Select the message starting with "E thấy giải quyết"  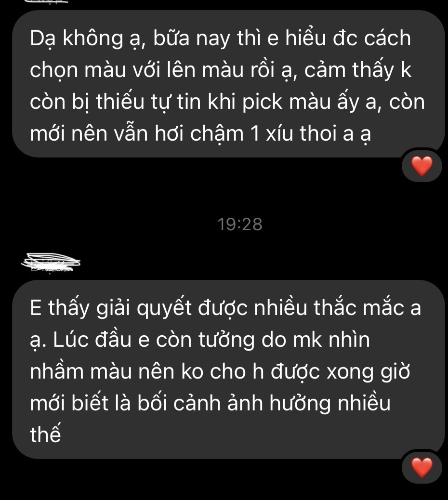pyautogui.click(x=228, y=369)
